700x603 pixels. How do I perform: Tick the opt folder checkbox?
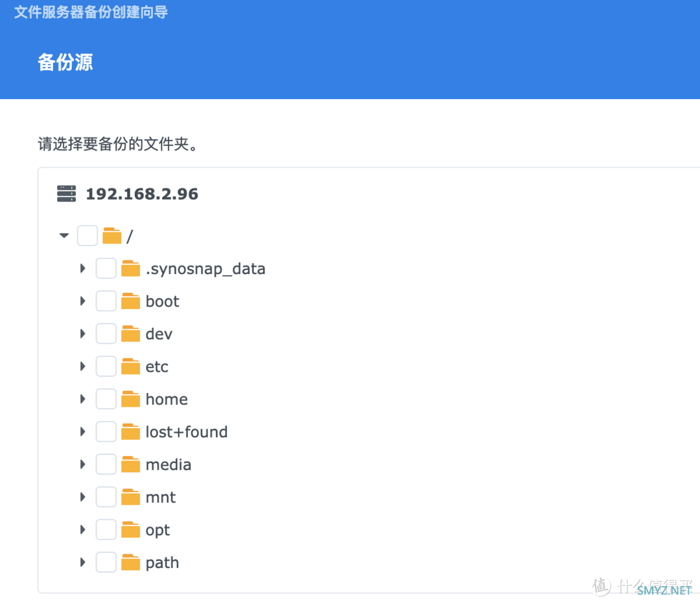coord(106,529)
